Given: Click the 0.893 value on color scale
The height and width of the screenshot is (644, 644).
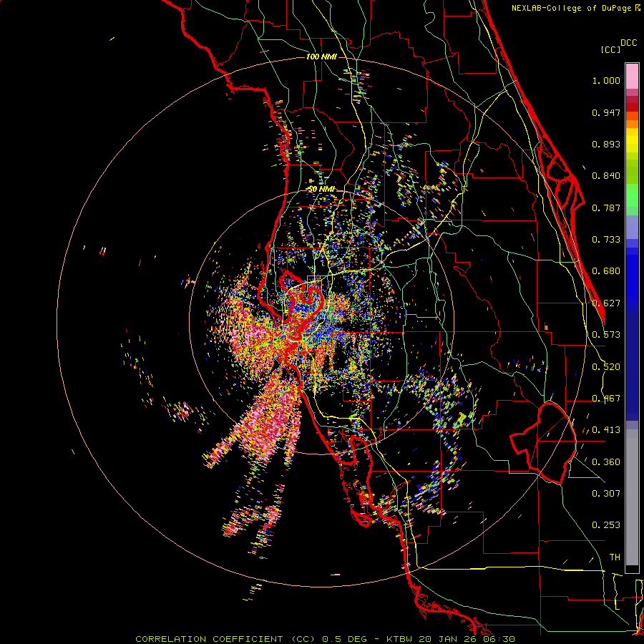Looking at the screenshot, I should point(606,144).
